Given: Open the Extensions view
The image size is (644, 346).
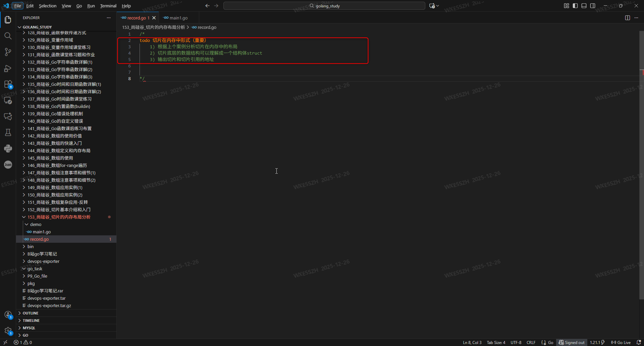Looking at the screenshot, I should (x=8, y=84).
